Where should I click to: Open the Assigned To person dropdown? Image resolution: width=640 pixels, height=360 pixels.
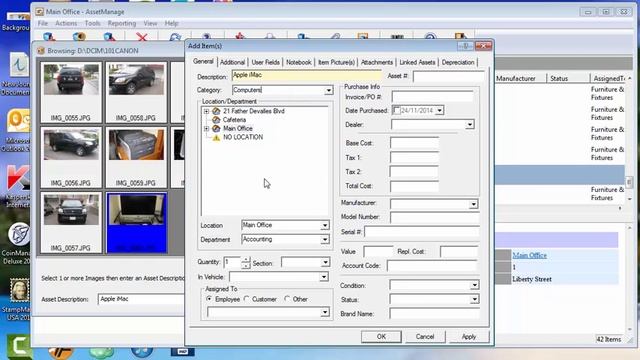pyautogui.click(x=324, y=313)
